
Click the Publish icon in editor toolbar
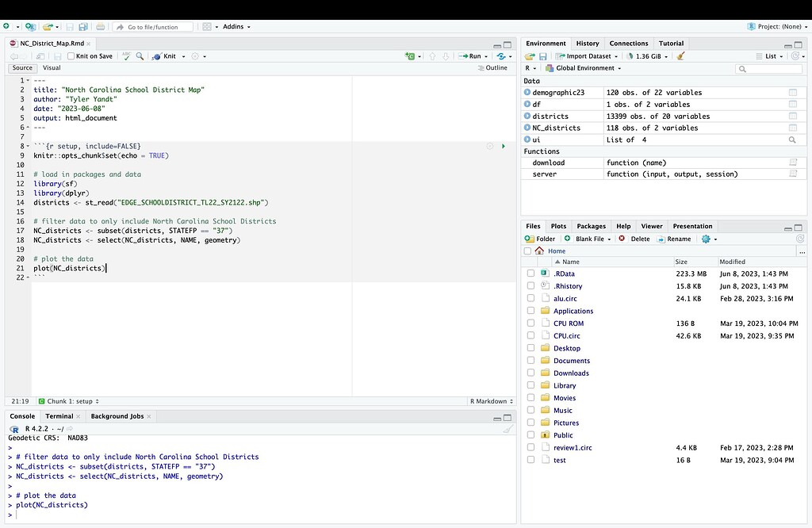click(x=501, y=56)
